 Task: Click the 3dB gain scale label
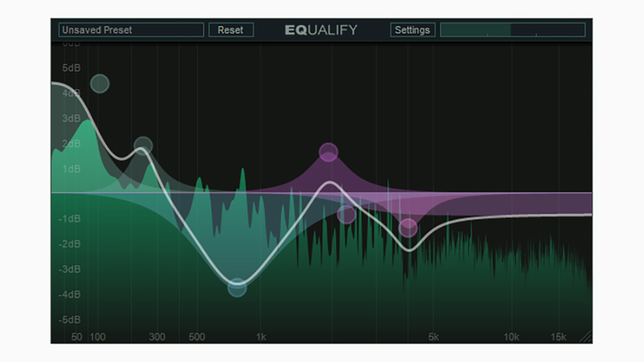point(71,118)
